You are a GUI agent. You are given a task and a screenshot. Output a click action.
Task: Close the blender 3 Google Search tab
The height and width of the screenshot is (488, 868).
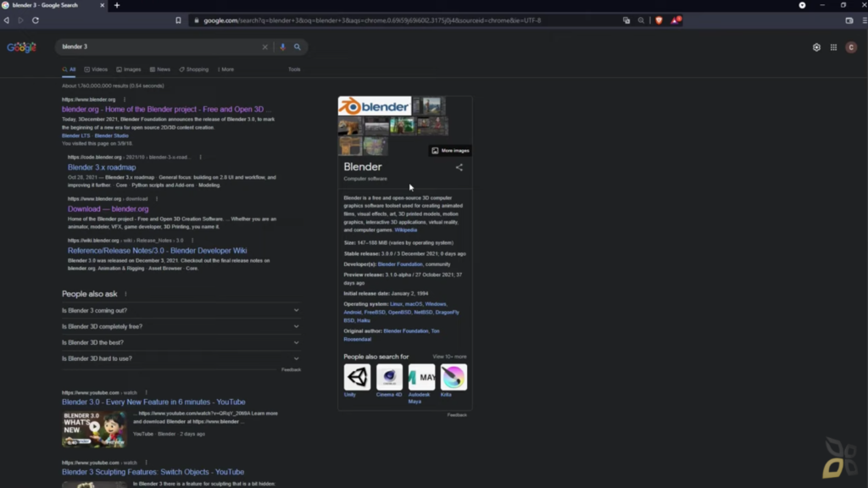(x=102, y=5)
